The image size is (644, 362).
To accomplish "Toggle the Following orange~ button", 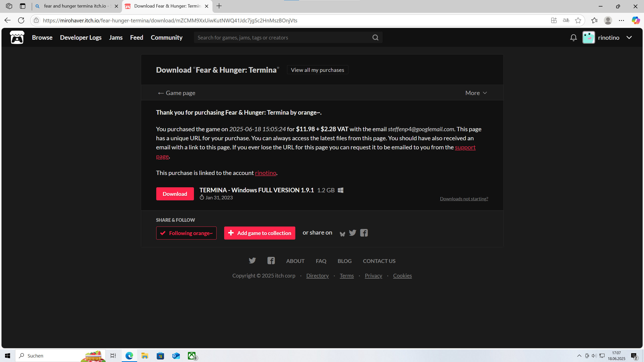I will coord(186,233).
